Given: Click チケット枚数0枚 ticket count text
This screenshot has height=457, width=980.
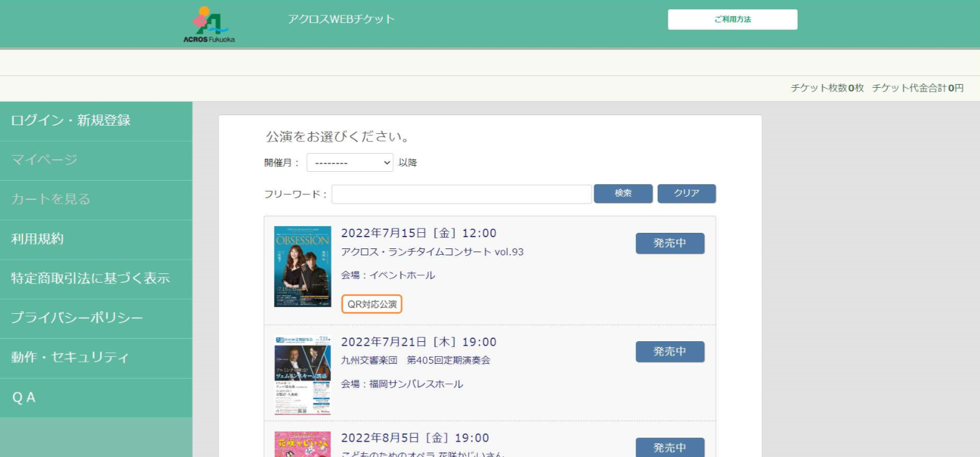Looking at the screenshot, I should tap(827, 88).
